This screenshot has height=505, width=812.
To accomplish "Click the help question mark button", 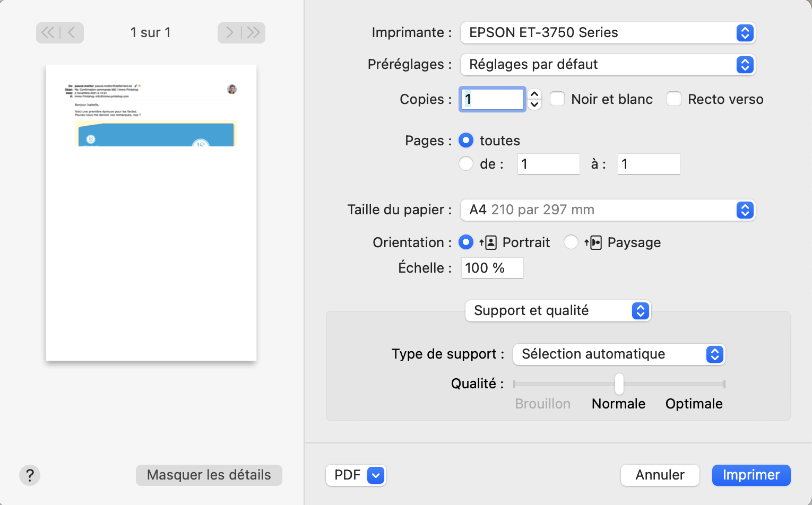I will point(30,475).
